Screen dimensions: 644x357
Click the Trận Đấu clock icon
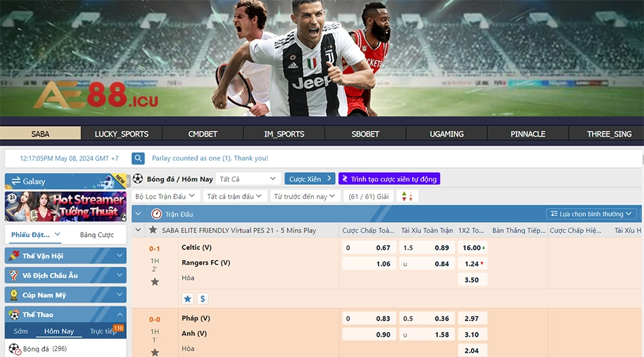coord(157,214)
